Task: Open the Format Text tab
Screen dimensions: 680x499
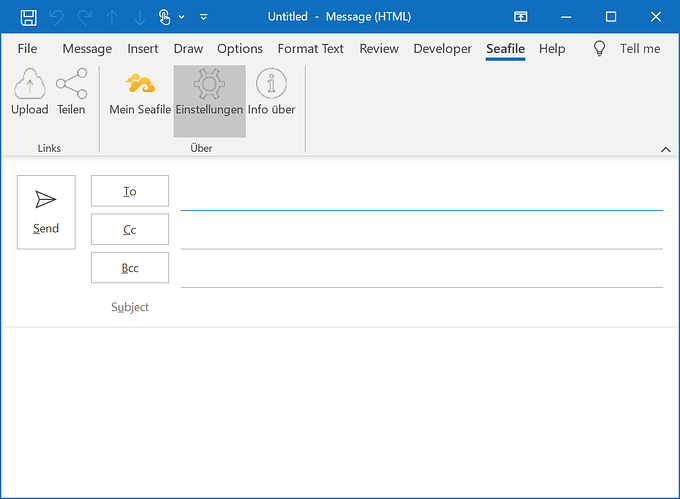Action: pos(311,49)
